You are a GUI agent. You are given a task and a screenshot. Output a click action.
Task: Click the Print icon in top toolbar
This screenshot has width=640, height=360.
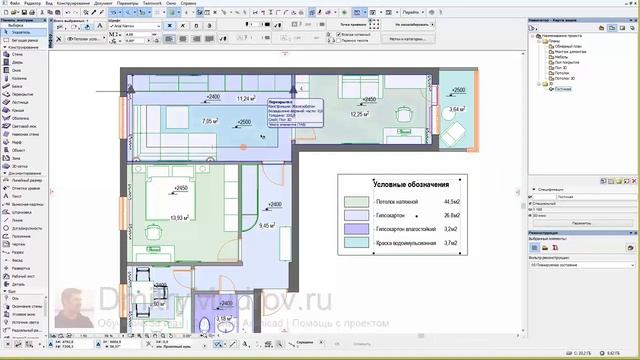pos(32,13)
